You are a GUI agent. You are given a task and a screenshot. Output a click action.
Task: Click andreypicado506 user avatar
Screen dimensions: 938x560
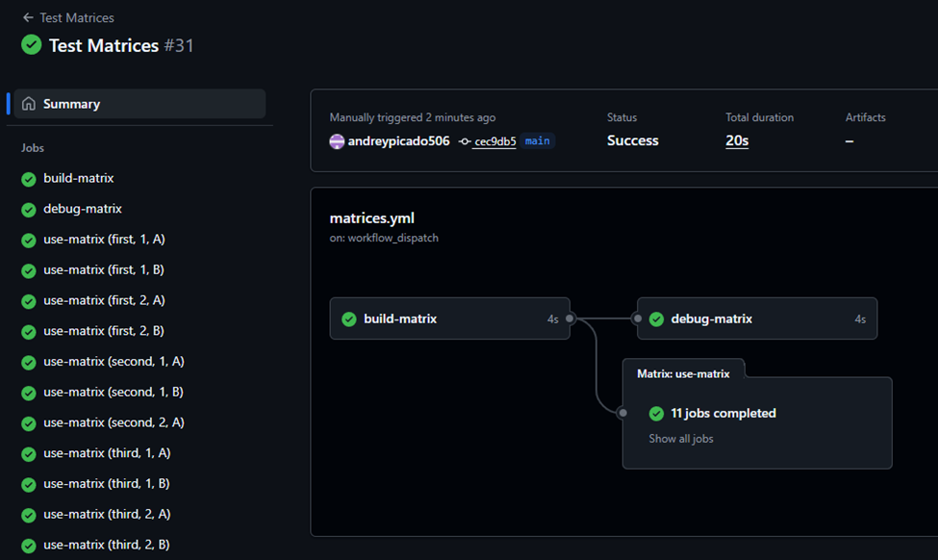(x=337, y=141)
